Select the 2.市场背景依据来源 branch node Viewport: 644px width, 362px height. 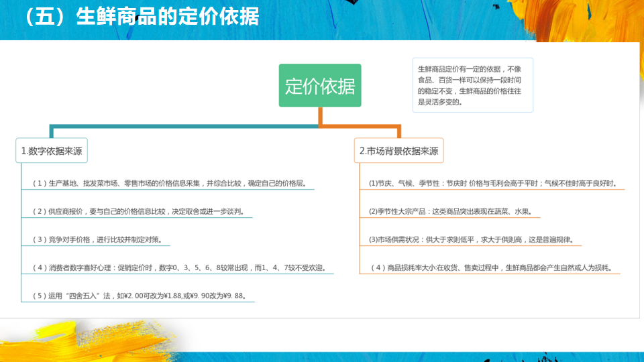398,151
